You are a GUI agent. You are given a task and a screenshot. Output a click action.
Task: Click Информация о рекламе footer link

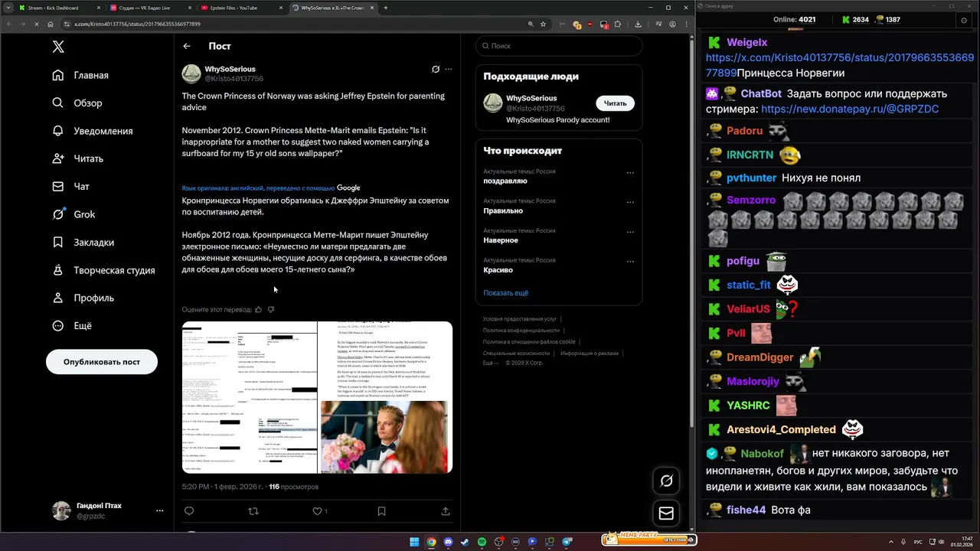tap(590, 354)
